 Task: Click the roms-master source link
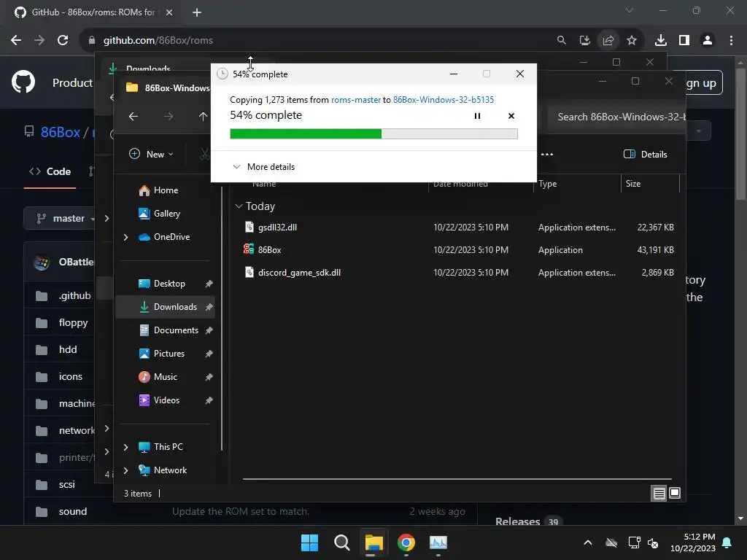pos(356,99)
